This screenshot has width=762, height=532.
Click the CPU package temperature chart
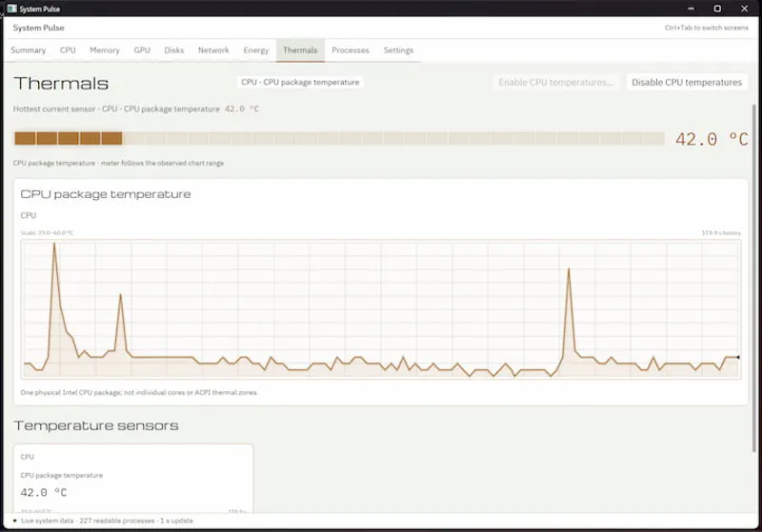pyautogui.click(x=381, y=308)
